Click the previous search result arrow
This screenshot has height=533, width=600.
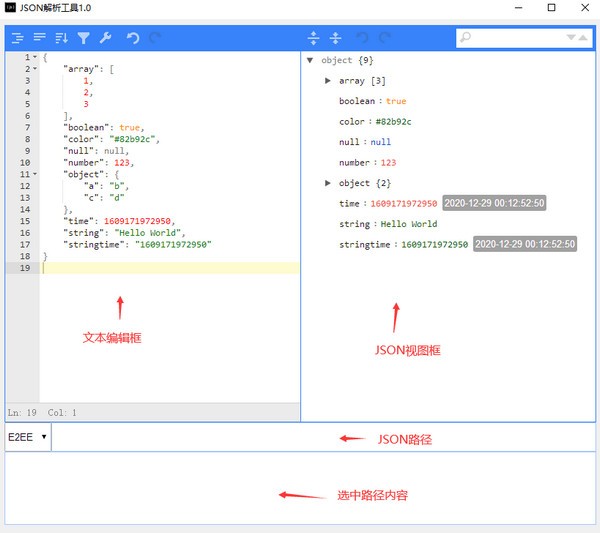(x=583, y=38)
